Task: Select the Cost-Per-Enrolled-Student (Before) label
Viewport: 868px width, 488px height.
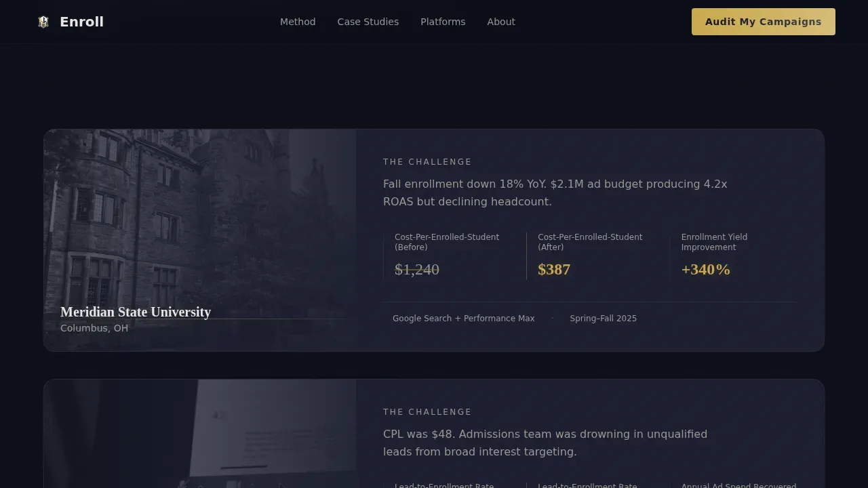Action: pyautogui.click(x=447, y=242)
